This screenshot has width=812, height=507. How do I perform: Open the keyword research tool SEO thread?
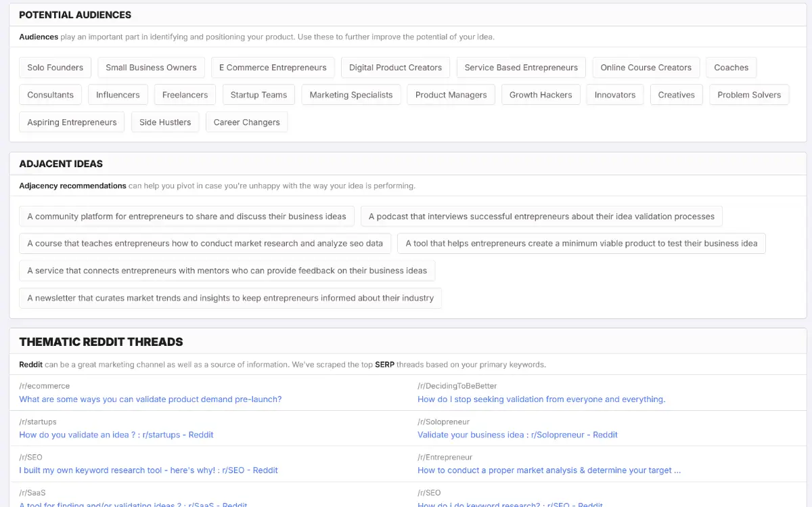148,470
